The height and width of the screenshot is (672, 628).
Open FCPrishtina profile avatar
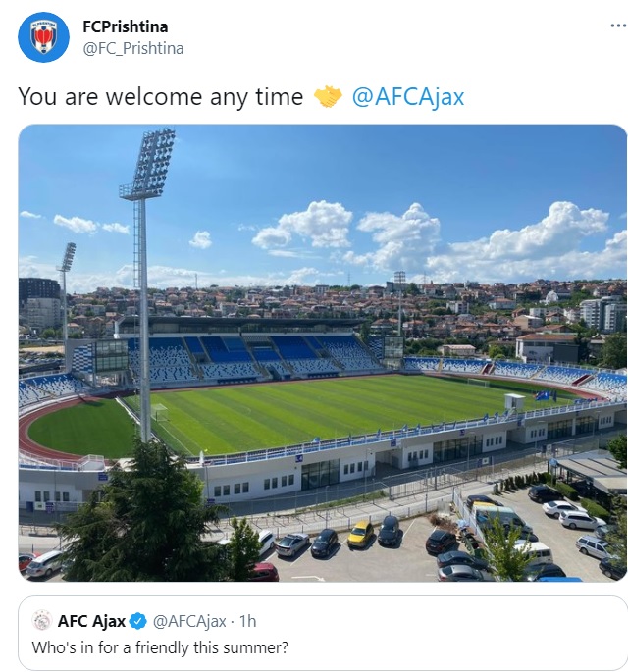43,37
